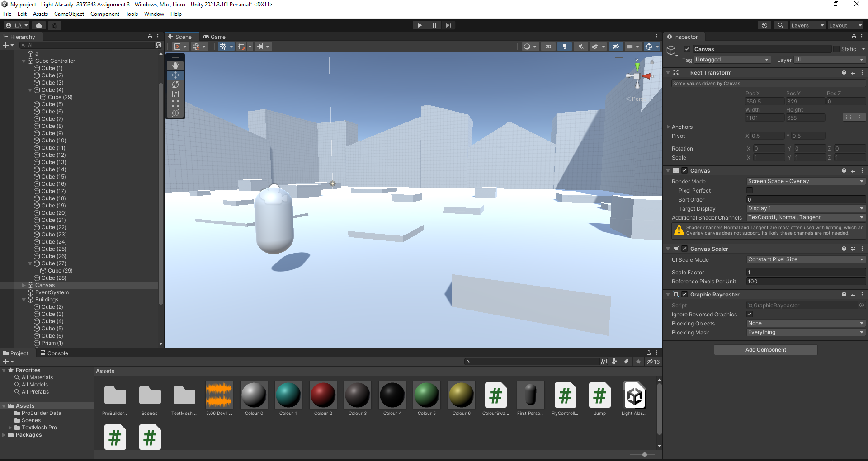The image size is (868, 461).
Task: Select the Move tool in the Scene toolbar
Action: point(175,75)
